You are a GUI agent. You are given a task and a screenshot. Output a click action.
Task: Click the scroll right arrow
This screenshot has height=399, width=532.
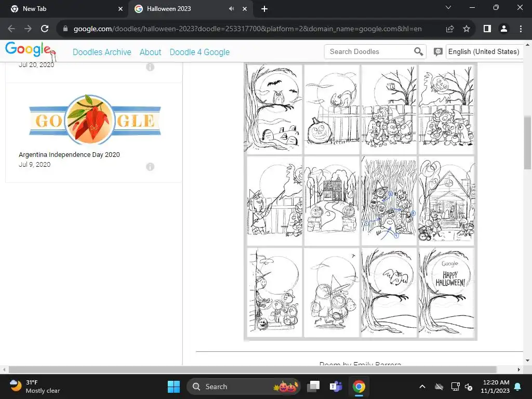518,369
